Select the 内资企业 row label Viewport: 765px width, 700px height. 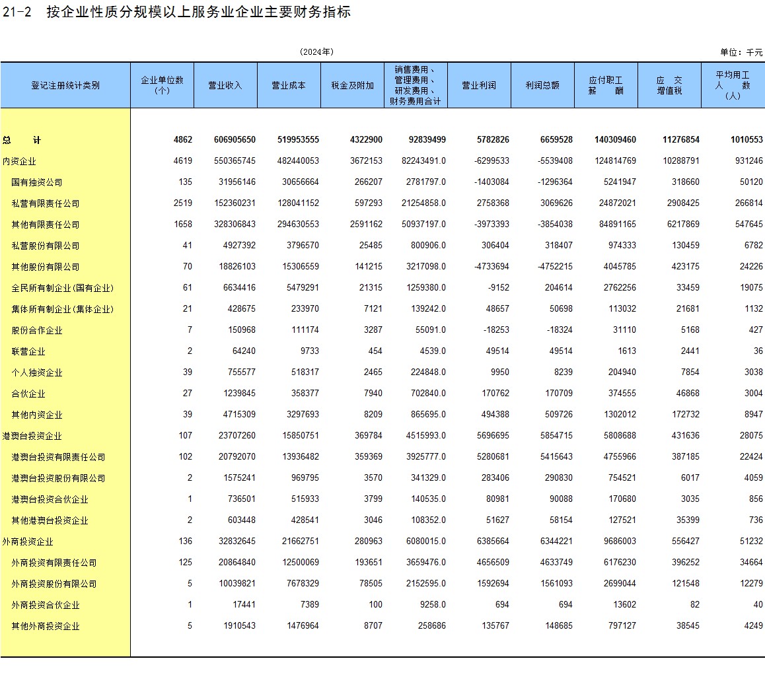pyautogui.click(x=19, y=161)
